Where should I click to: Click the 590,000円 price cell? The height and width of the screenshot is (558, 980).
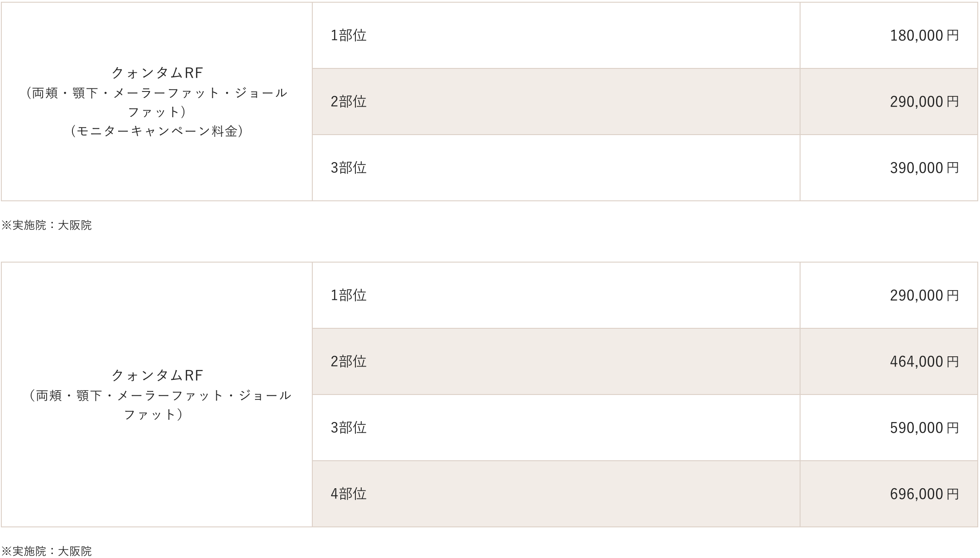coord(924,428)
